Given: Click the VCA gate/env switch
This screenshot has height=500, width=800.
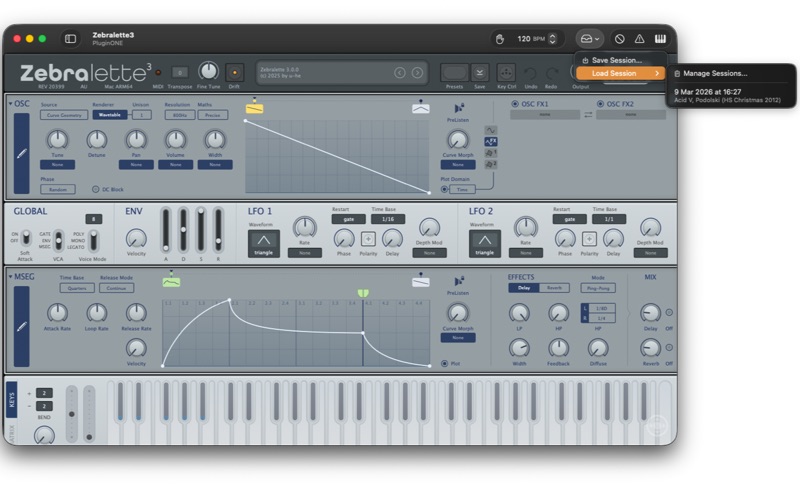Looking at the screenshot, I should point(59,240).
